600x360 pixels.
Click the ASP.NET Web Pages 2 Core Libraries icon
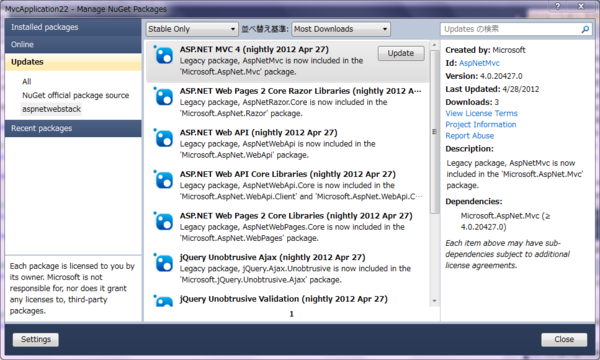[x=163, y=222]
